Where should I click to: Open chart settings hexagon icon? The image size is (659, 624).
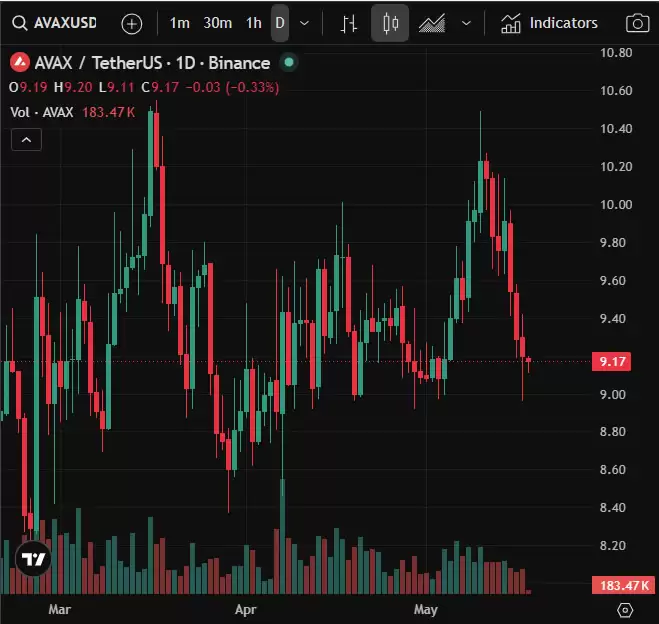tap(625, 610)
